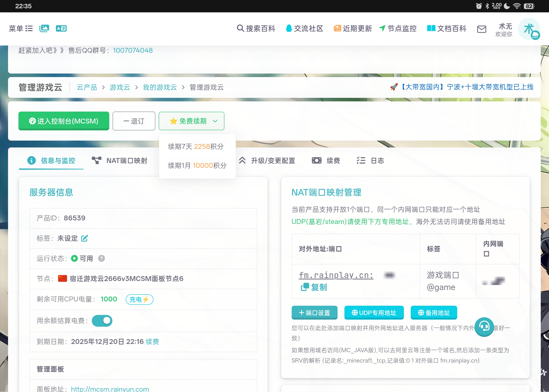Click the language translate icon
The width and height of the screenshot is (549, 392).
(61, 28)
